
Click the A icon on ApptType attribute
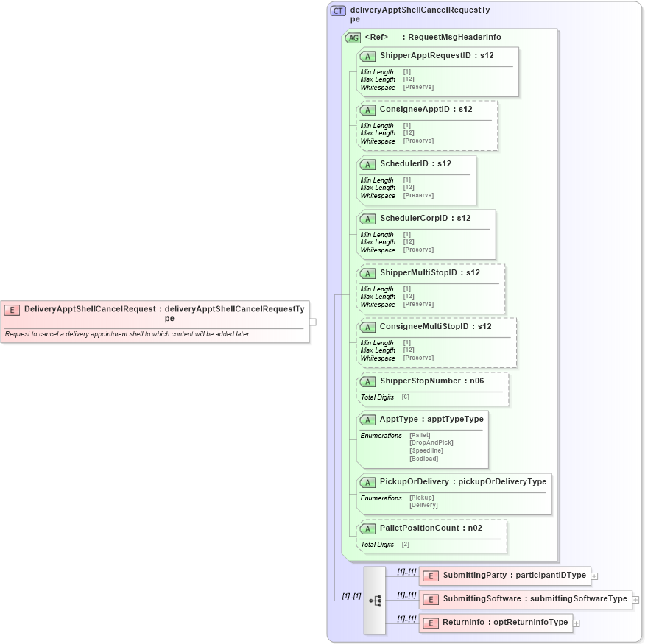[367, 420]
